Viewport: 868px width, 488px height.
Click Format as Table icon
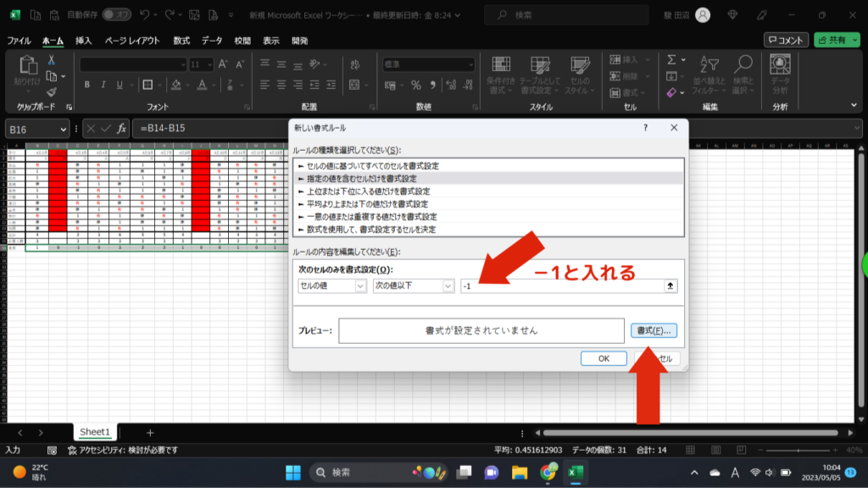[x=540, y=75]
